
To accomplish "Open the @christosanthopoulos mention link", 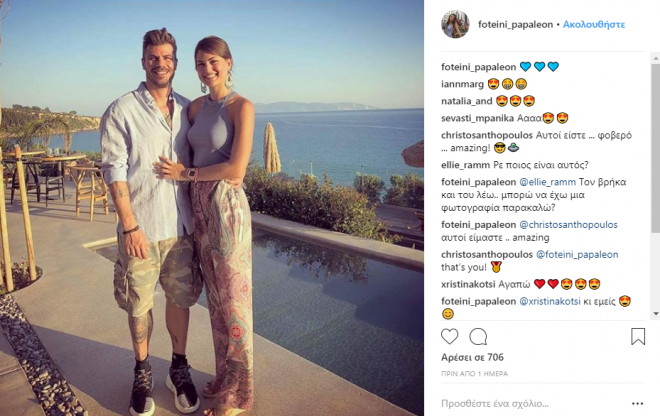I will pyautogui.click(x=568, y=224).
